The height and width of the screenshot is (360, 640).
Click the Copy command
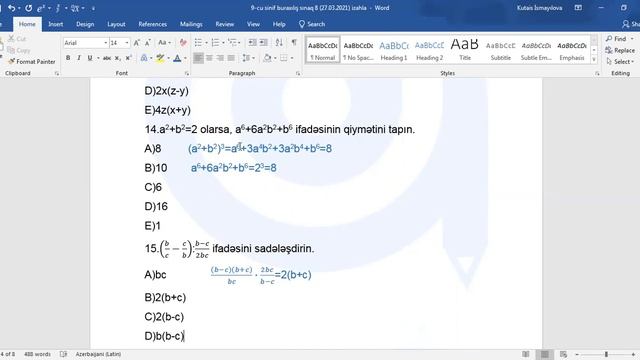click(18, 50)
